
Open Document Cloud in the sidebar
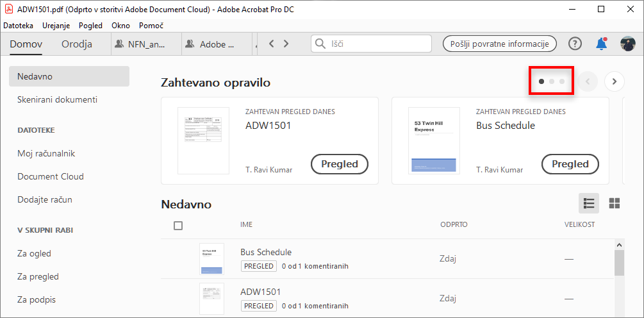(51, 176)
